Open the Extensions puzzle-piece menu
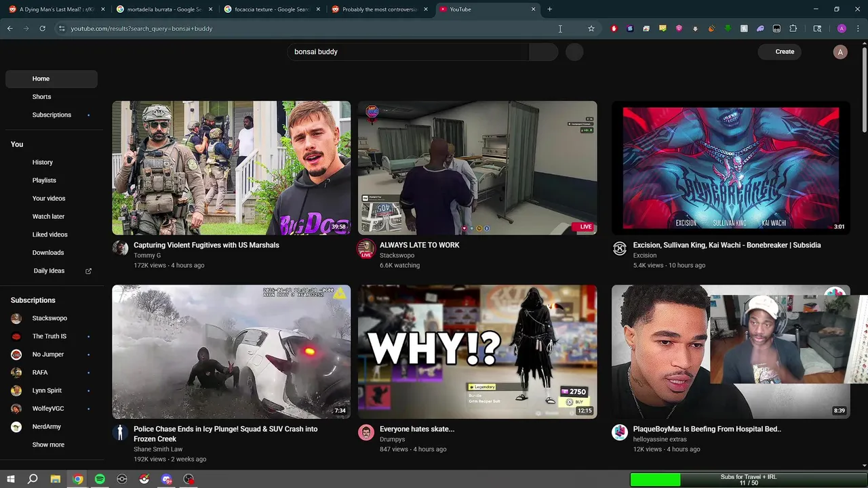 793,28
